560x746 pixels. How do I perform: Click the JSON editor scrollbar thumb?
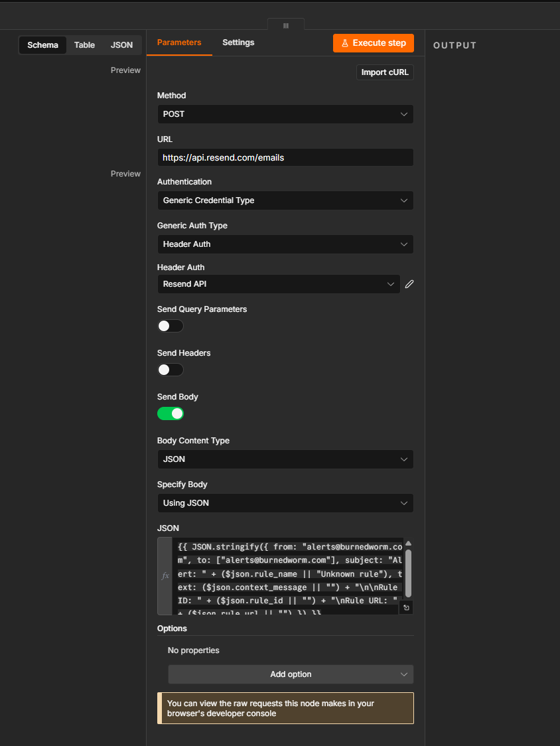pyautogui.click(x=408, y=573)
